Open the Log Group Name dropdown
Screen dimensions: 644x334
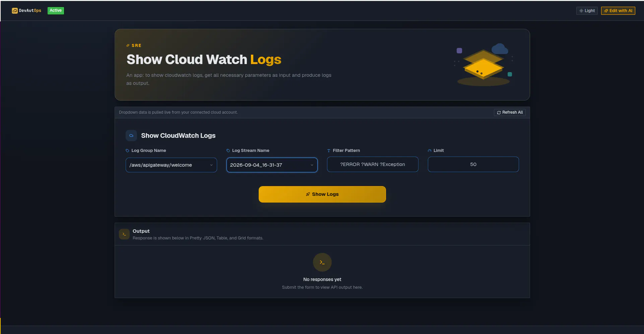(171, 165)
